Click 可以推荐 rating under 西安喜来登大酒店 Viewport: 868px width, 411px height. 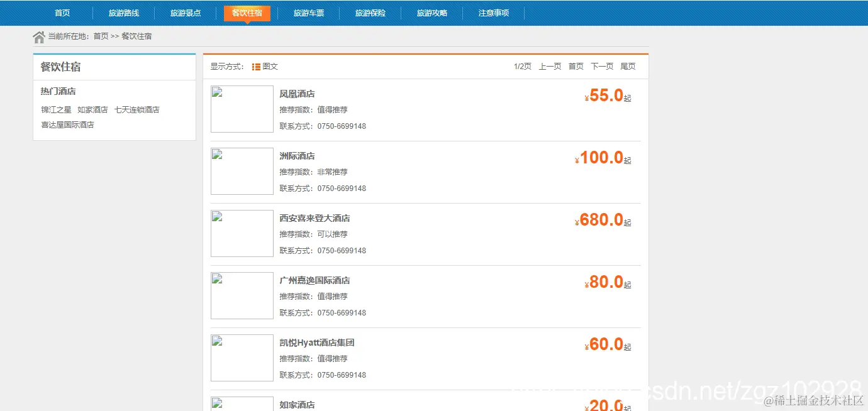[x=333, y=234]
